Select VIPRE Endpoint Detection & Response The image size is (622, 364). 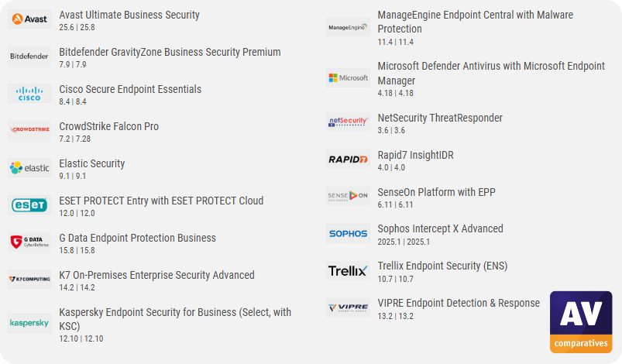click(458, 303)
